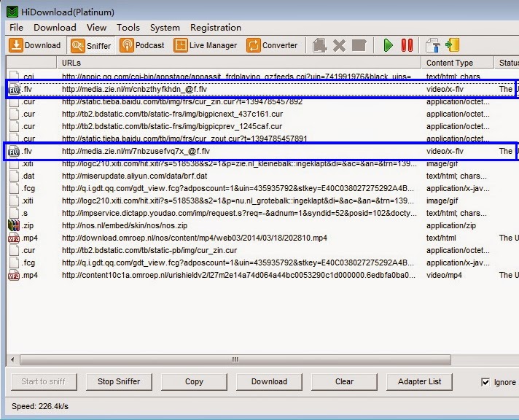Viewport: 519px width, 420px height.
Task: Click FLV file icon of cnbzthyfkhdn row
Action: coord(14,89)
